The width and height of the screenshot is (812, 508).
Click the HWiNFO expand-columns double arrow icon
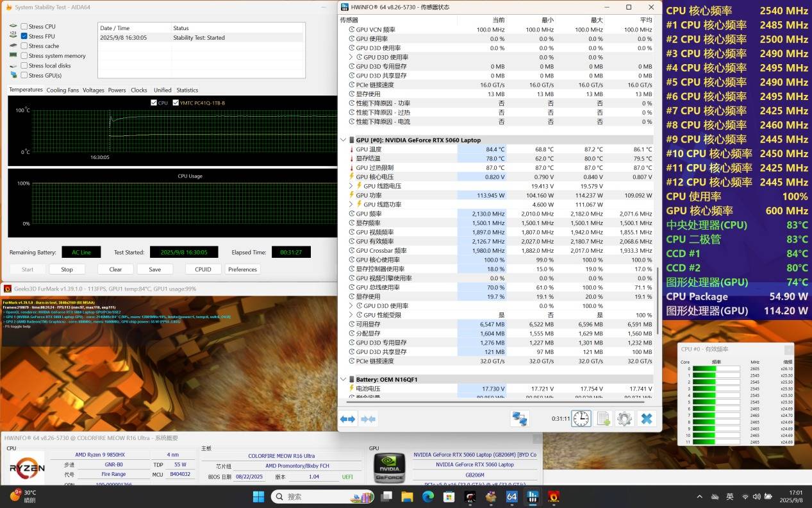tap(347, 419)
